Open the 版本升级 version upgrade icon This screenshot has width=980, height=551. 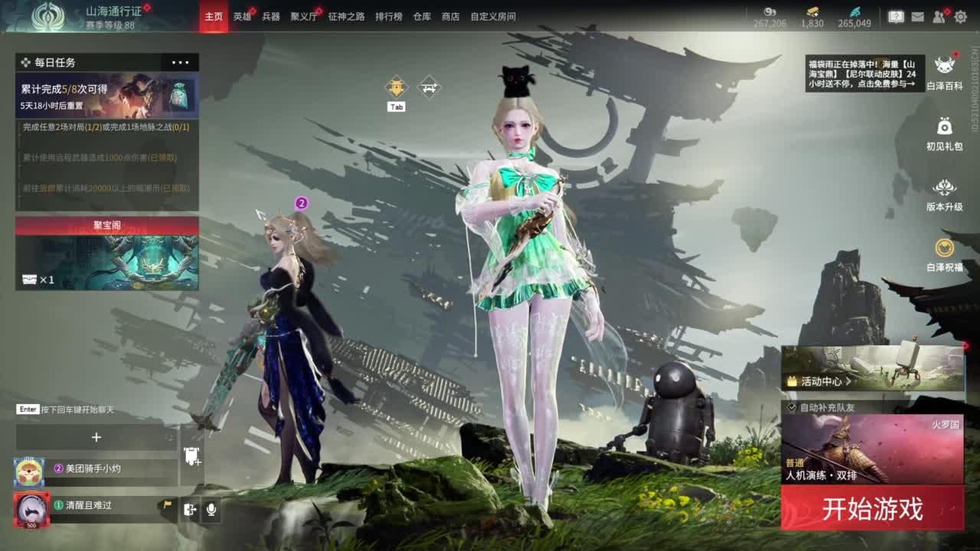click(x=945, y=187)
